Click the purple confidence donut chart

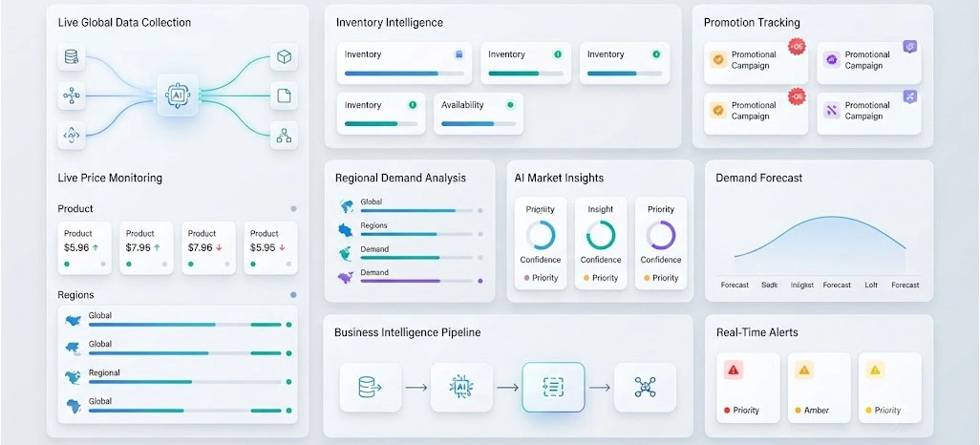click(661, 235)
